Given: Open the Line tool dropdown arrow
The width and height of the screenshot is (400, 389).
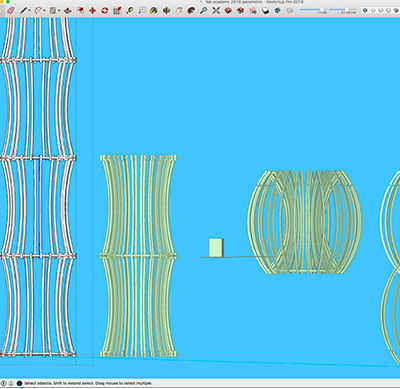Looking at the screenshot, I should 29,11.
